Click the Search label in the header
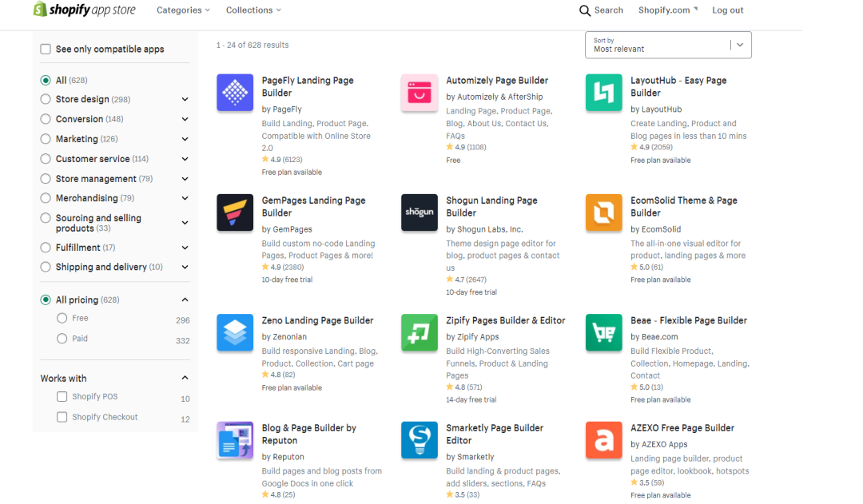863x504 pixels. pos(608,10)
